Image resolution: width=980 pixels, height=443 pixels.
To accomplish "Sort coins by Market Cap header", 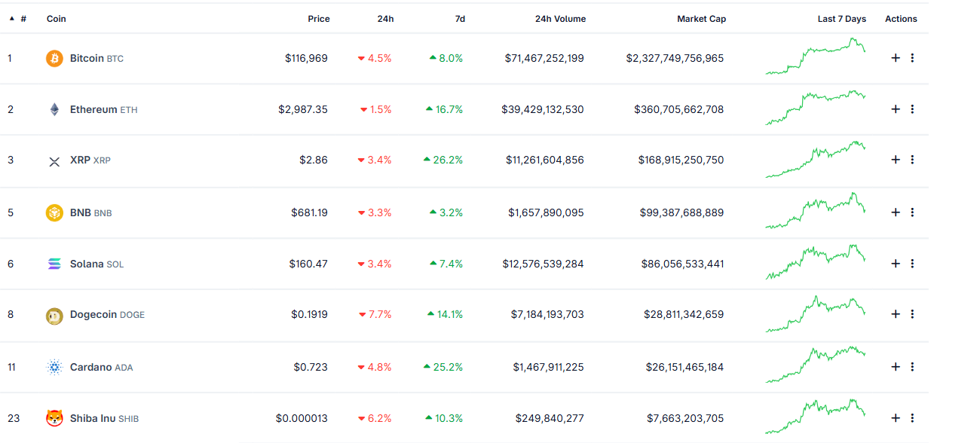I will coord(701,19).
